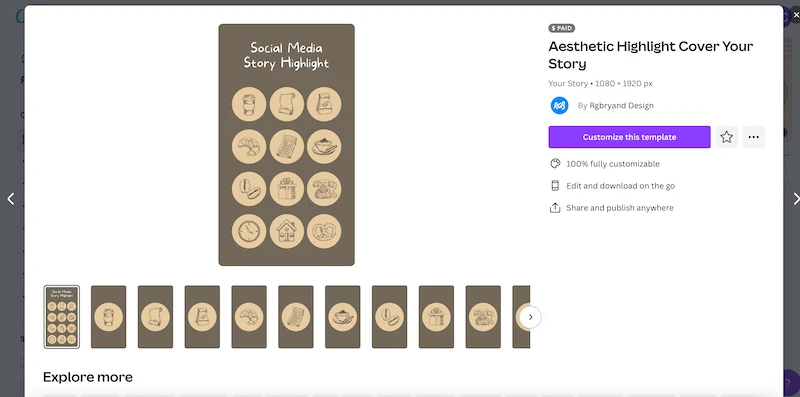This screenshot has width=800, height=397.
Task: Click Customize this template button
Action: 629,137
